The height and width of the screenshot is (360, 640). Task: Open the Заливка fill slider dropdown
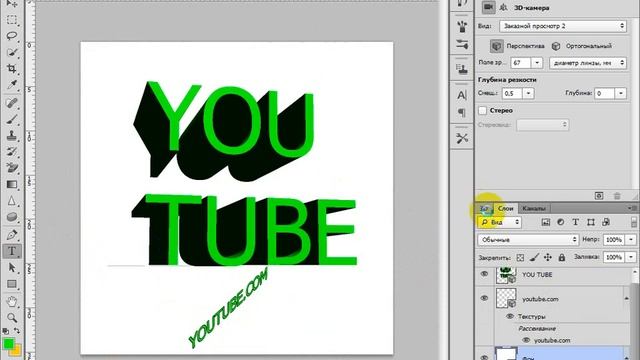(x=631, y=257)
